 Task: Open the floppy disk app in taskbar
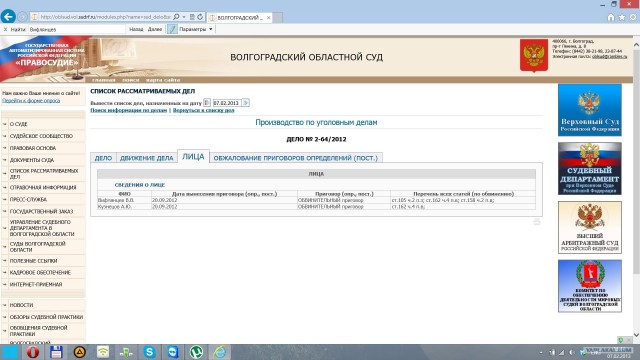(56, 352)
